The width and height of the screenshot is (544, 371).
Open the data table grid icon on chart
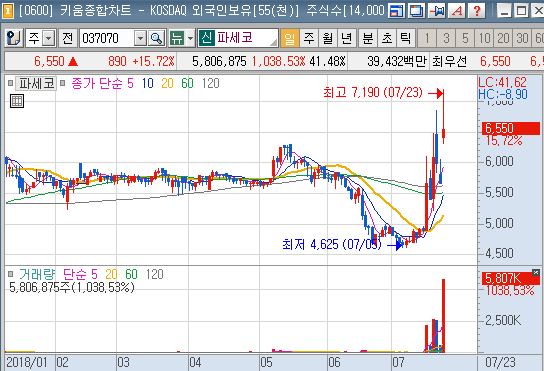(x=17, y=101)
